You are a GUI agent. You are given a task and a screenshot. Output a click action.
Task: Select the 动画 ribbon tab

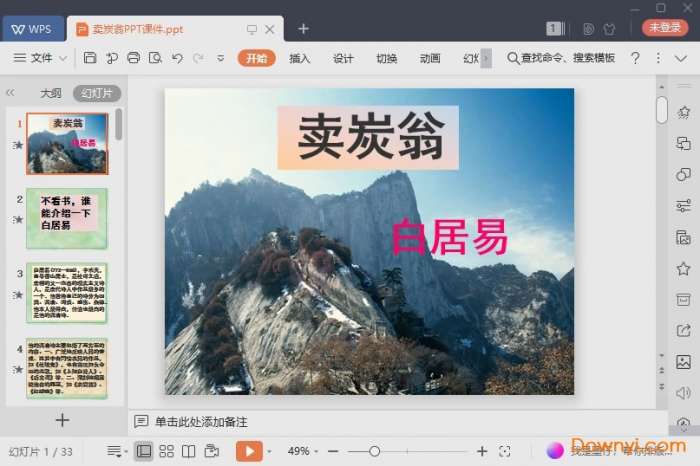pyautogui.click(x=430, y=58)
